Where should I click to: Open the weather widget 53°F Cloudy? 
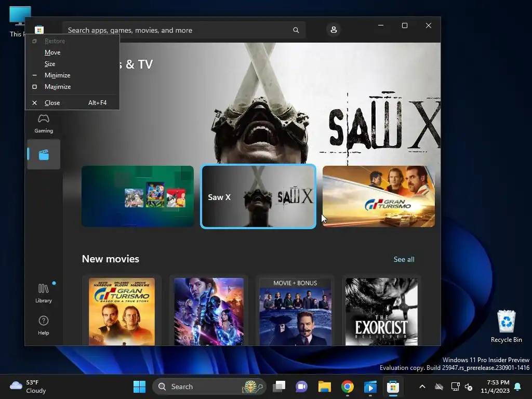28,387
